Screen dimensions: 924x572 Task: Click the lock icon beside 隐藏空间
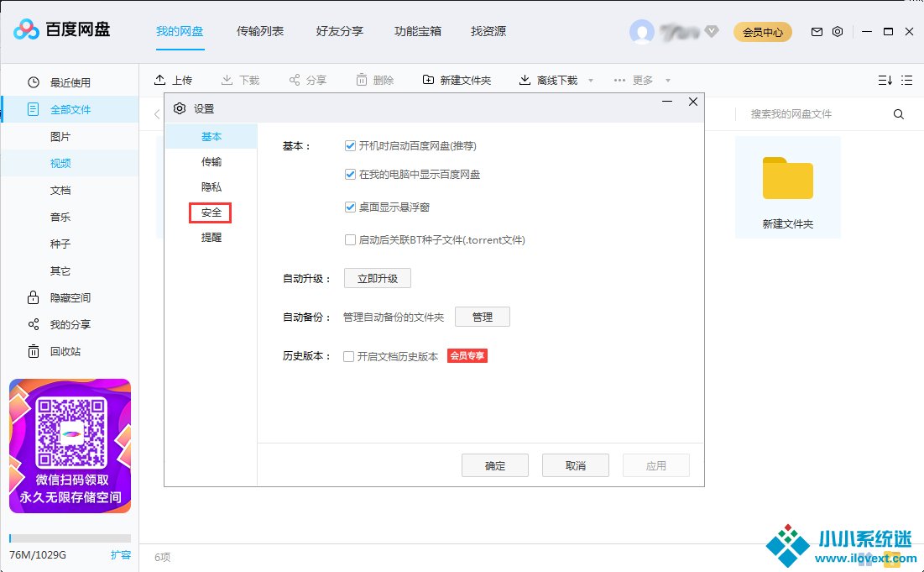click(34, 297)
